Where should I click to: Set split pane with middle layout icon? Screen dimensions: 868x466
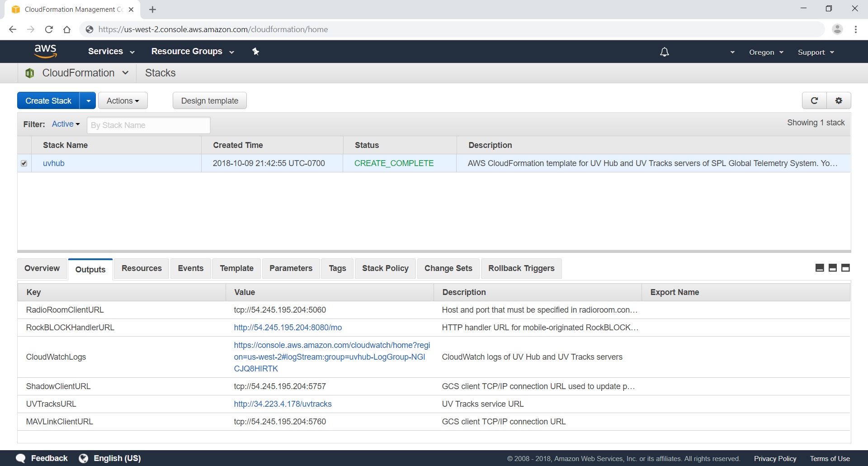pyautogui.click(x=833, y=268)
